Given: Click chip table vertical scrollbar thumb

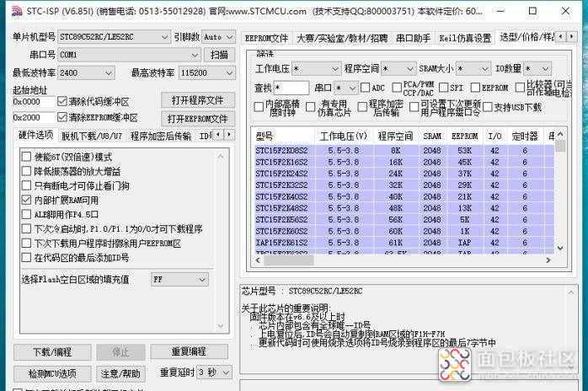Looking at the screenshot, I should [560, 146].
